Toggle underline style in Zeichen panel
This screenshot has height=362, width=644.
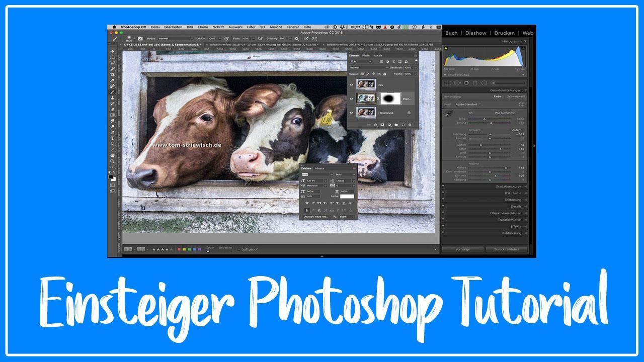pyautogui.click(x=344, y=203)
